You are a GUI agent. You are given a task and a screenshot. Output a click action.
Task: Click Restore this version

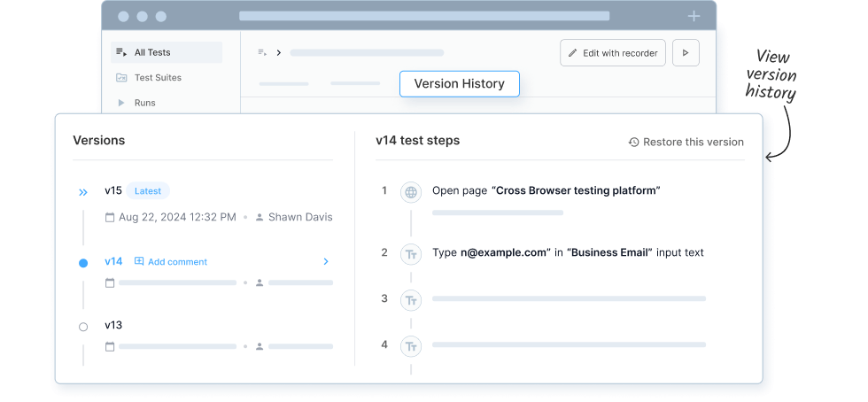(686, 143)
